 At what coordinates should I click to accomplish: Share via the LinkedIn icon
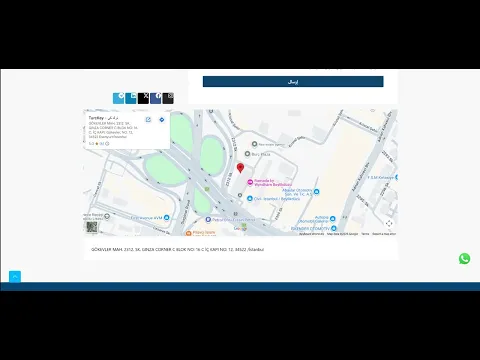pyautogui.click(x=131, y=98)
